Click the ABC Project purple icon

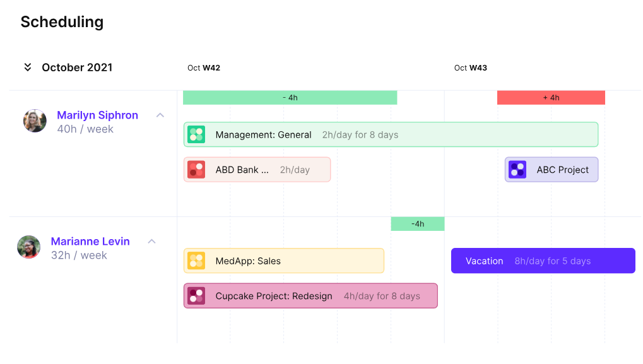coord(517,169)
